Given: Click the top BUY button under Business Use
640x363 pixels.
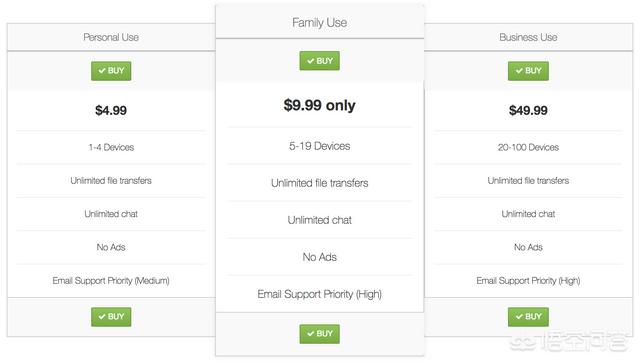Looking at the screenshot, I should [528, 71].
